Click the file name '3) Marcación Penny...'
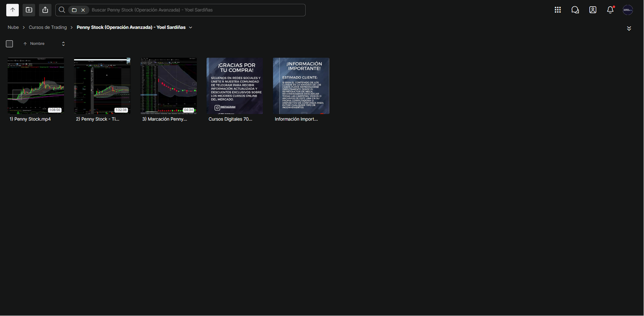The image size is (644, 316). (164, 119)
